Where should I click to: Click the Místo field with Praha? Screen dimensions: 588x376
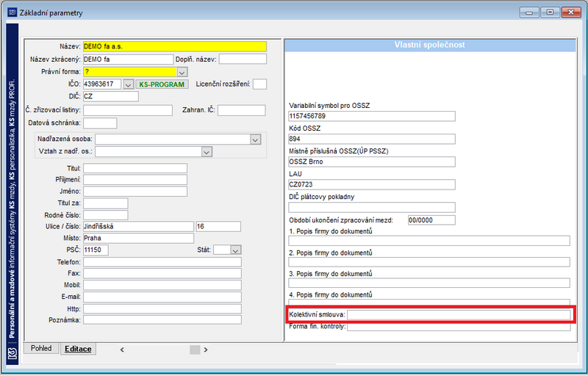click(138, 238)
